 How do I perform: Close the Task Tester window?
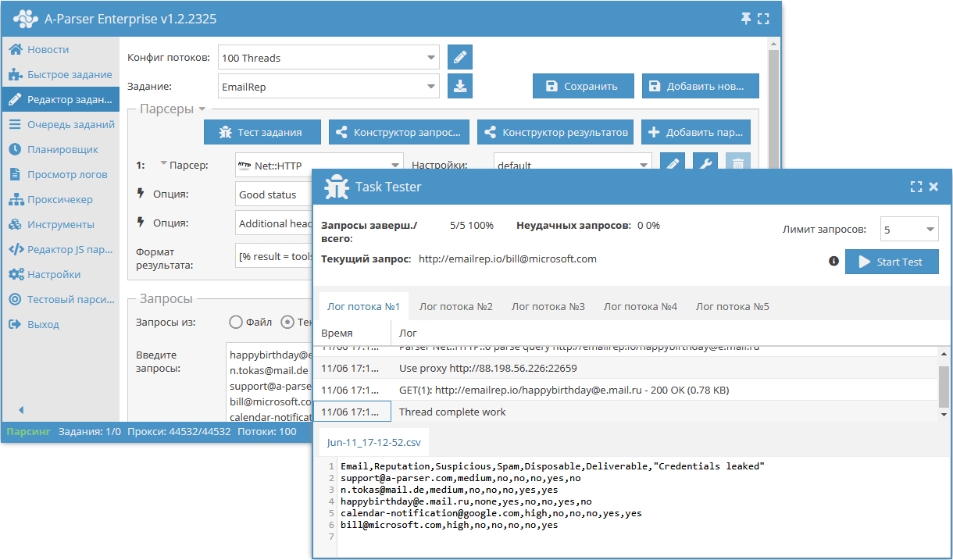coord(933,187)
